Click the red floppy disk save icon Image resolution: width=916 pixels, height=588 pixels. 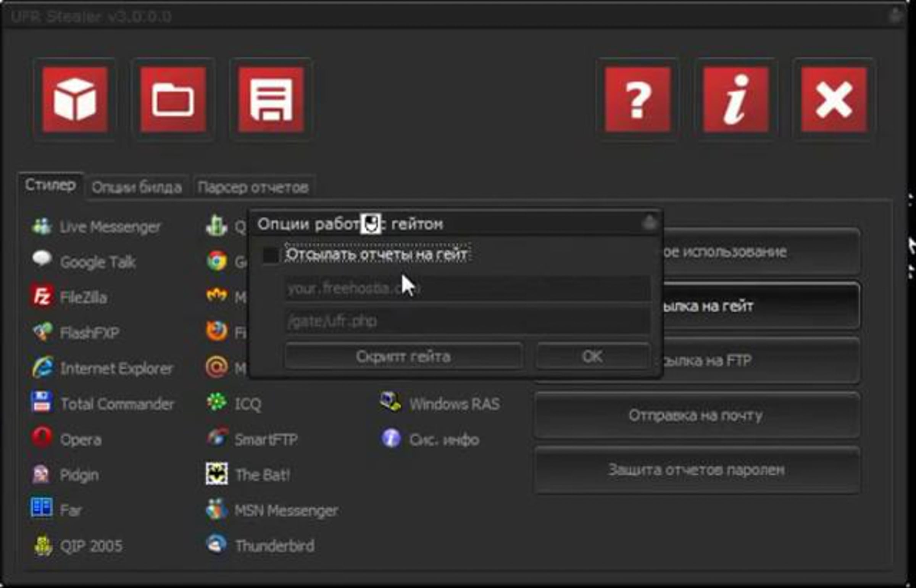point(271,100)
